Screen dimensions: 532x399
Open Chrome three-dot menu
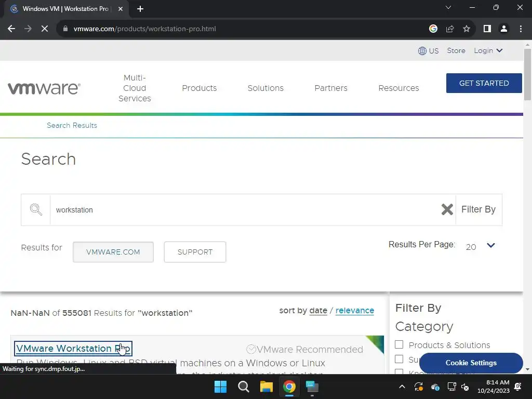click(x=521, y=29)
